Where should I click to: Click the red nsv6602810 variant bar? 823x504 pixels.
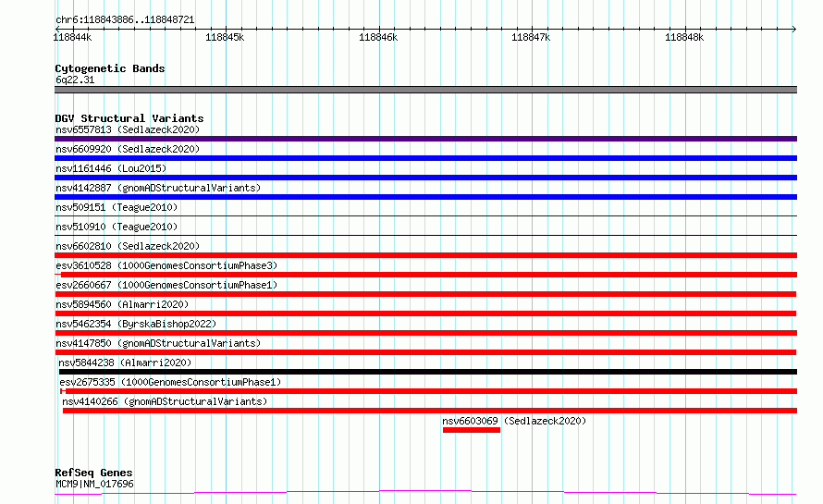coord(425,255)
